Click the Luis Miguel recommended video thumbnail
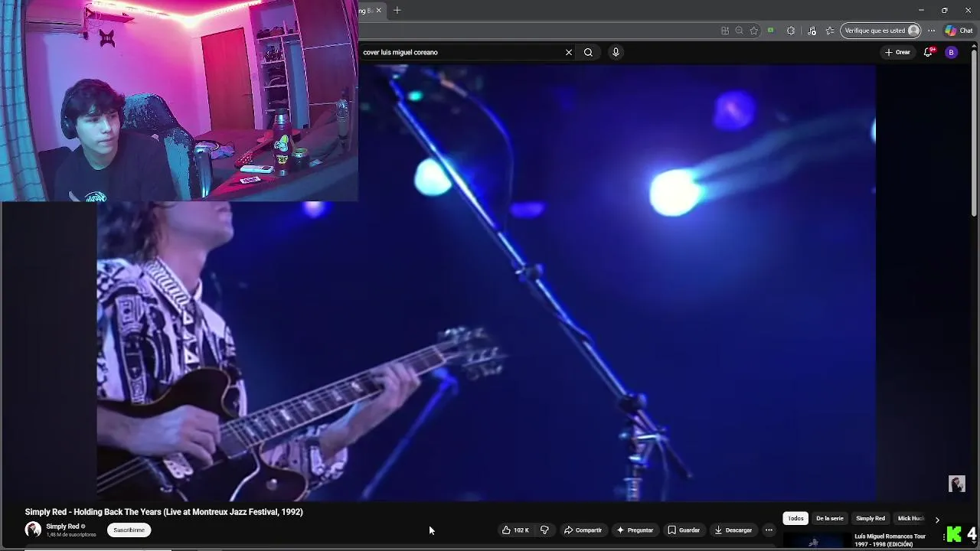The image size is (980, 551). click(x=816, y=542)
